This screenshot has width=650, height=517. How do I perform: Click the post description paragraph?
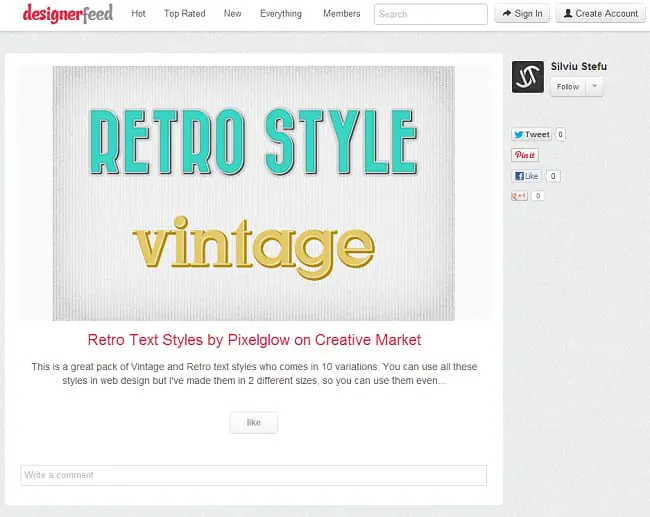pos(254,374)
